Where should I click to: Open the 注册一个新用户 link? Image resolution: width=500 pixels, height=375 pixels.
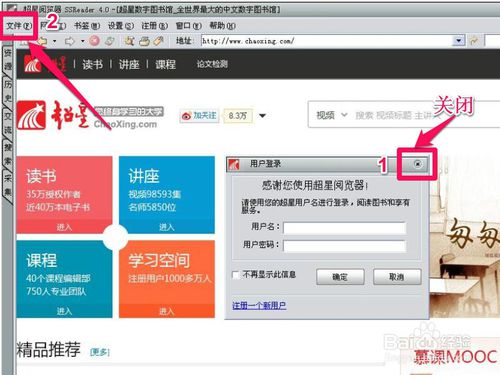(259, 305)
